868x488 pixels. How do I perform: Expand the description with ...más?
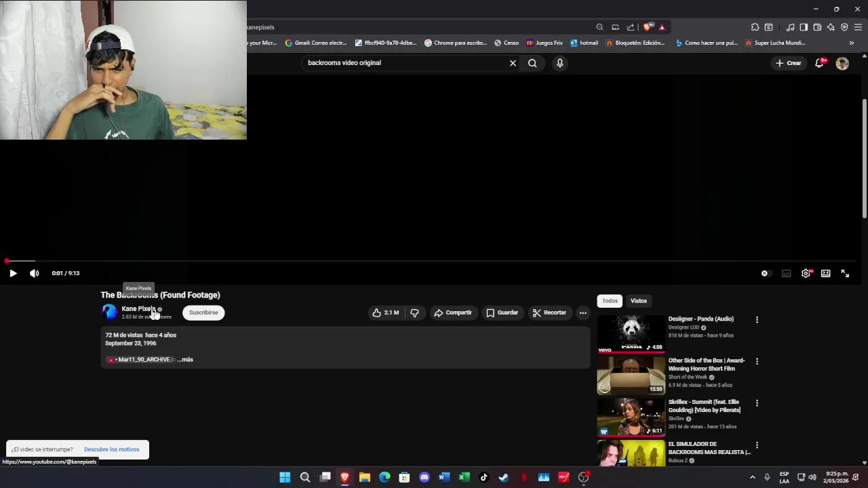[x=185, y=359]
